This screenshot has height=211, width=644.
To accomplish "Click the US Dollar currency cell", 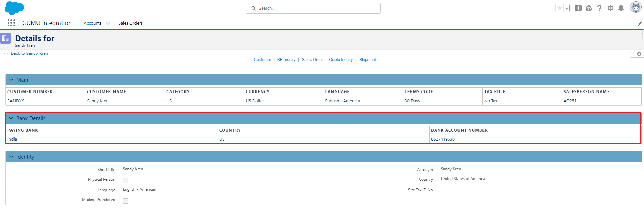I will (284, 101).
